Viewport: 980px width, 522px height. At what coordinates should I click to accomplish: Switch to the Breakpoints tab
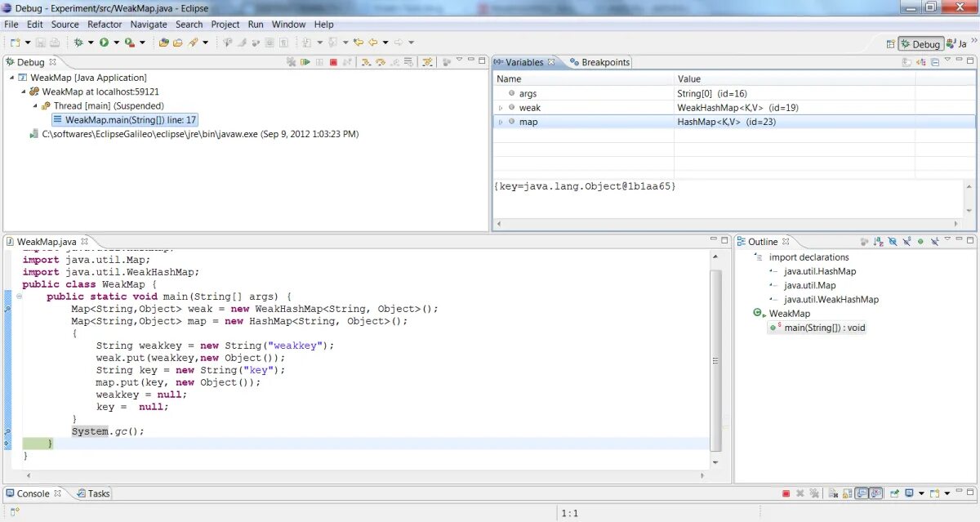tap(600, 62)
